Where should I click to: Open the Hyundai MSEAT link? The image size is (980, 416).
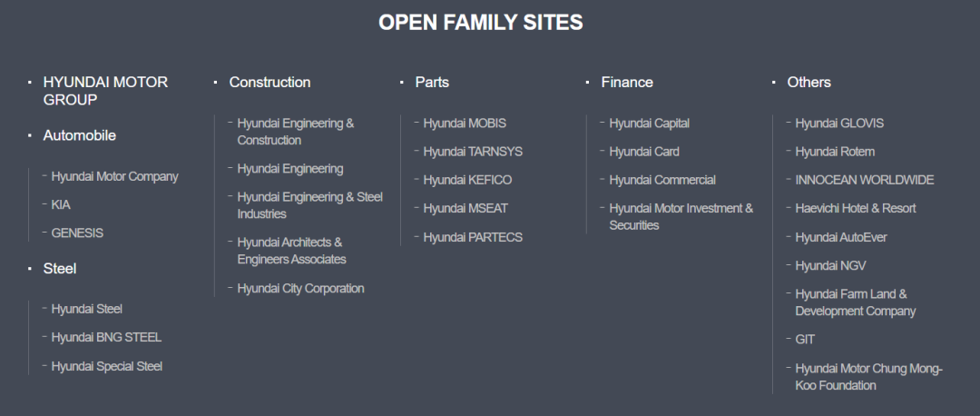click(x=465, y=208)
